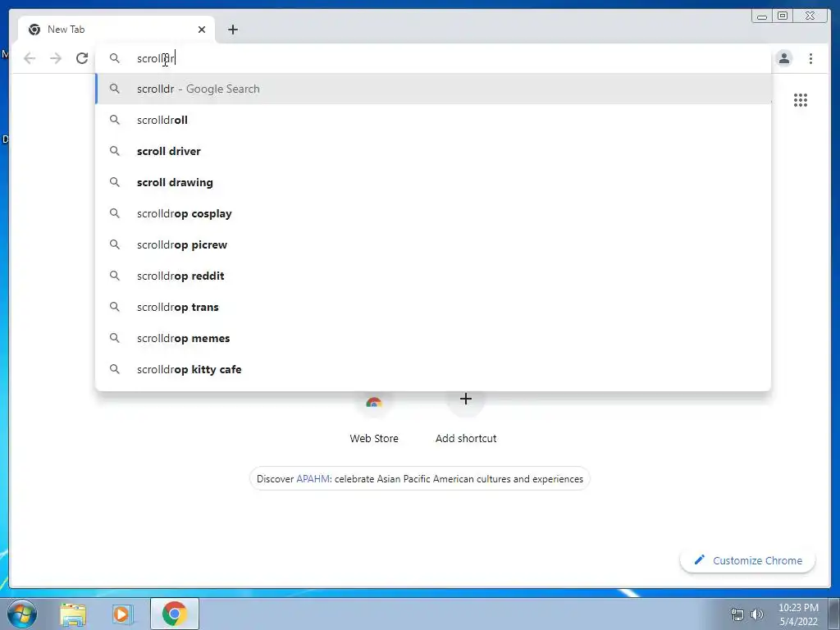Screen dimensions: 840x630
Task: Select the scrolldrop reddit suggestion
Action: (x=433, y=276)
